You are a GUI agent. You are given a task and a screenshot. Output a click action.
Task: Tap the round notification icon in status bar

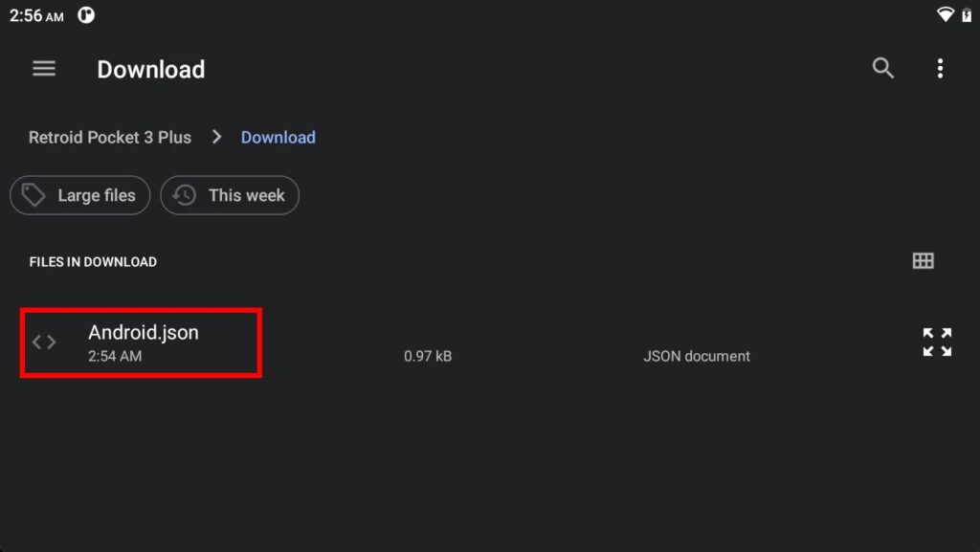[86, 15]
